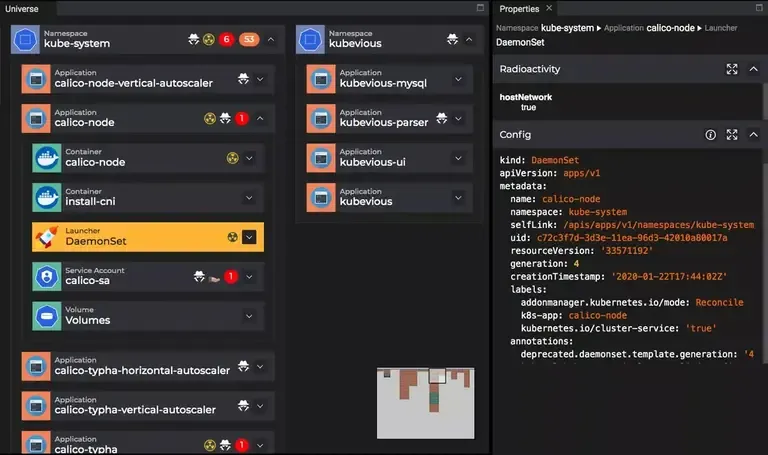Viewport: 768px width, 455px height.
Task: Expand the calico-sa service account row
Action: (x=249, y=277)
